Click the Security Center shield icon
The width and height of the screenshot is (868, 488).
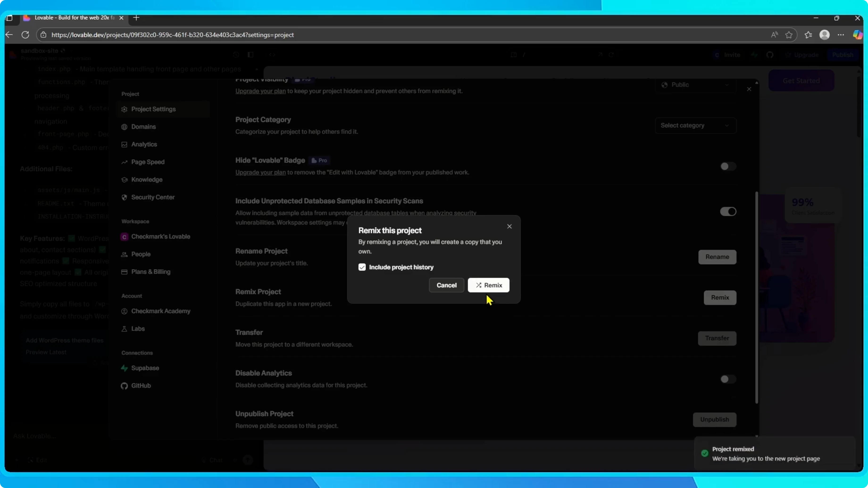(124, 197)
